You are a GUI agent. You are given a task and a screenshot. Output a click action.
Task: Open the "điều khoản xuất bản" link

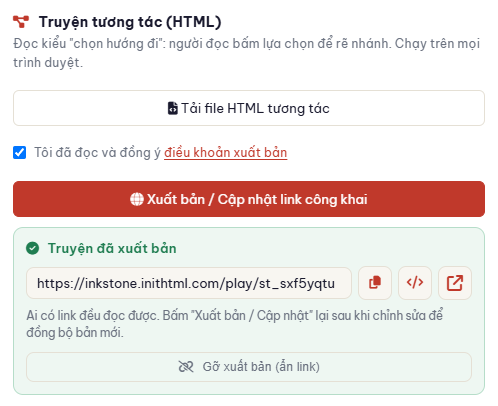point(225,153)
